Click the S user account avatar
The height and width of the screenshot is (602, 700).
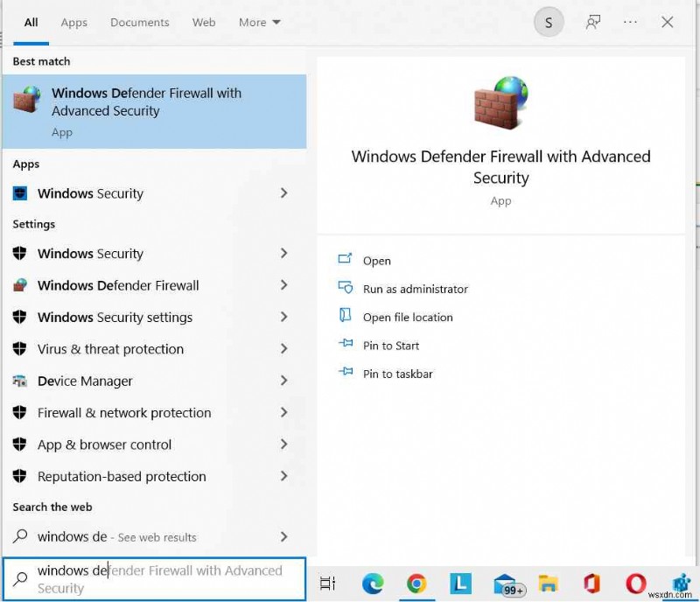point(549,23)
